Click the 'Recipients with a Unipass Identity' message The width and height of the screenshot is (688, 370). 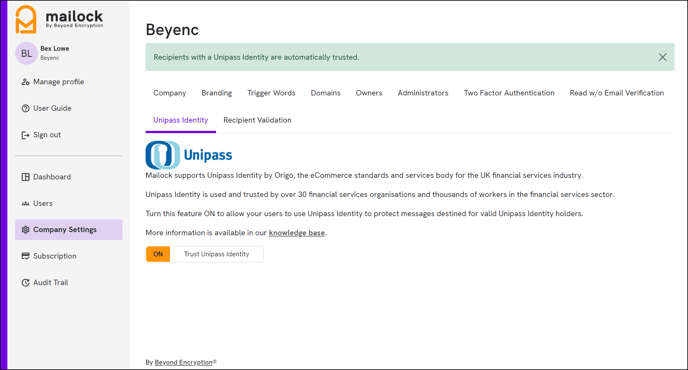click(256, 57)
